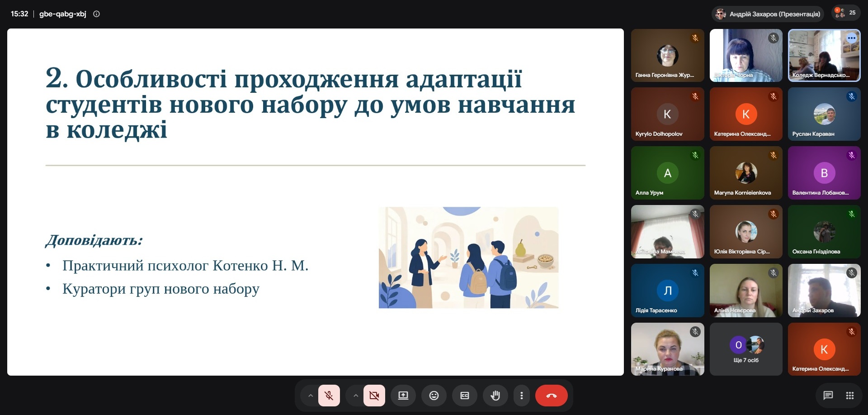
Task: Click 'Практичний психолог Котенко Н. М.' bullet
Action: (185, 266)
